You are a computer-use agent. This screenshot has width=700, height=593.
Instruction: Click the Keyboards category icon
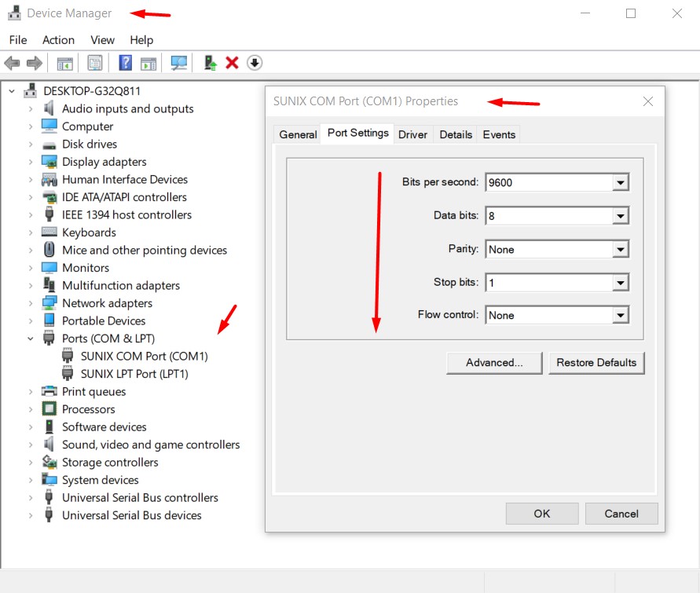49,232
